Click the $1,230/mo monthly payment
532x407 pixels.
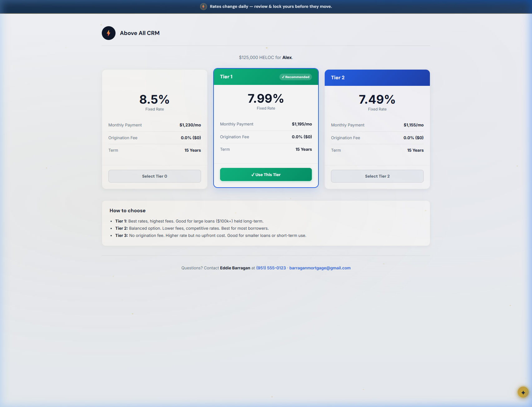190,125
